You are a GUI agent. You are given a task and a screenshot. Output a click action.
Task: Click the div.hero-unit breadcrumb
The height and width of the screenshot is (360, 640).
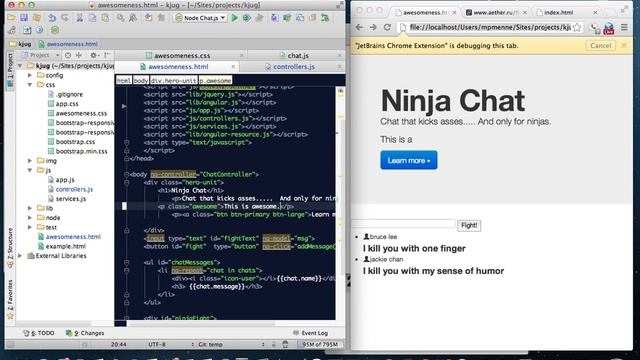coord(173,80)
